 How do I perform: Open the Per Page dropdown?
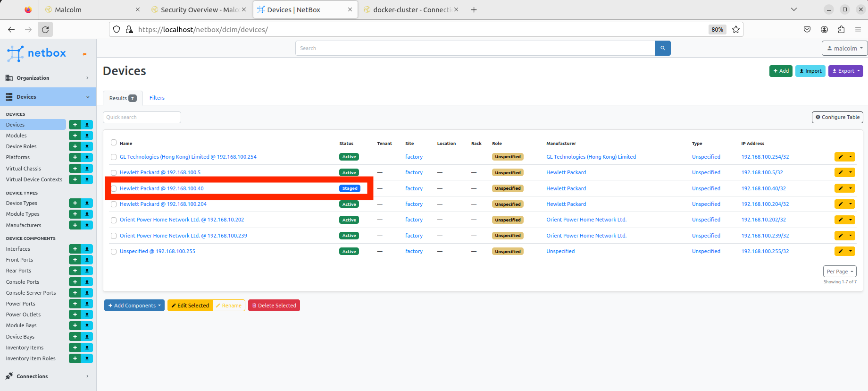click(x=839, y=272)
